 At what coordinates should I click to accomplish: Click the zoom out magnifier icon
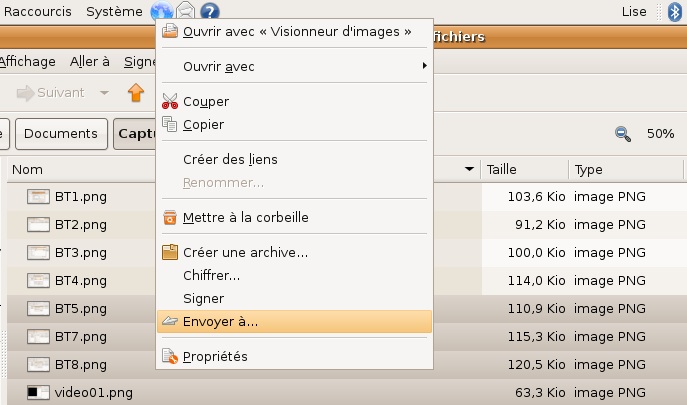tap(623, 133)
